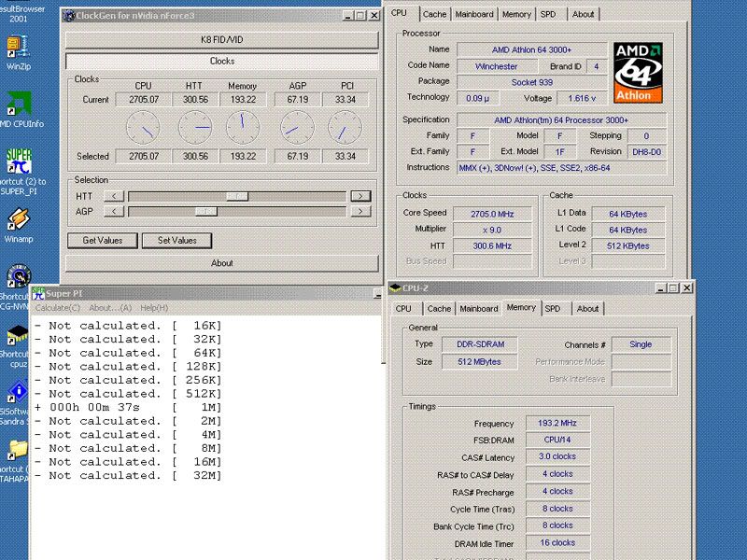This screenshot has width=747, height=560.
Task: Increase HTT with the right arrow
Action: pos(360,196)
